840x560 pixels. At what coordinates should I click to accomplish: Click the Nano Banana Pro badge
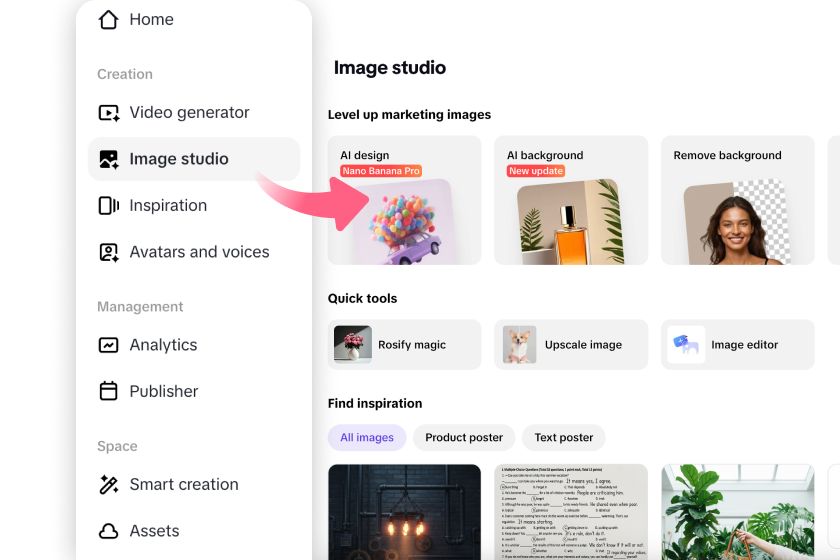click(381, 171)
